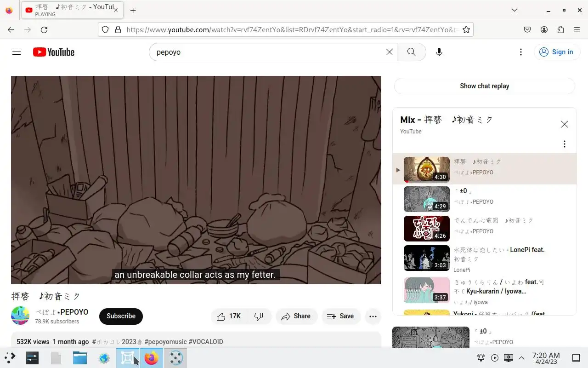Play the 4:29 ±0 playlist video
The width and height of the screenshot is (588, 368).
click(x=485, y=199)
